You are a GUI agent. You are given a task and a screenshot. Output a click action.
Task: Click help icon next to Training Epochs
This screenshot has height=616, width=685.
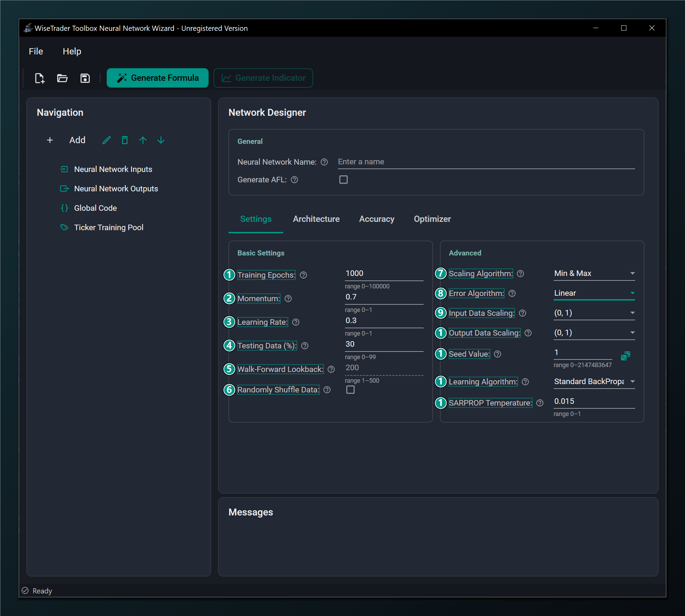303,275
